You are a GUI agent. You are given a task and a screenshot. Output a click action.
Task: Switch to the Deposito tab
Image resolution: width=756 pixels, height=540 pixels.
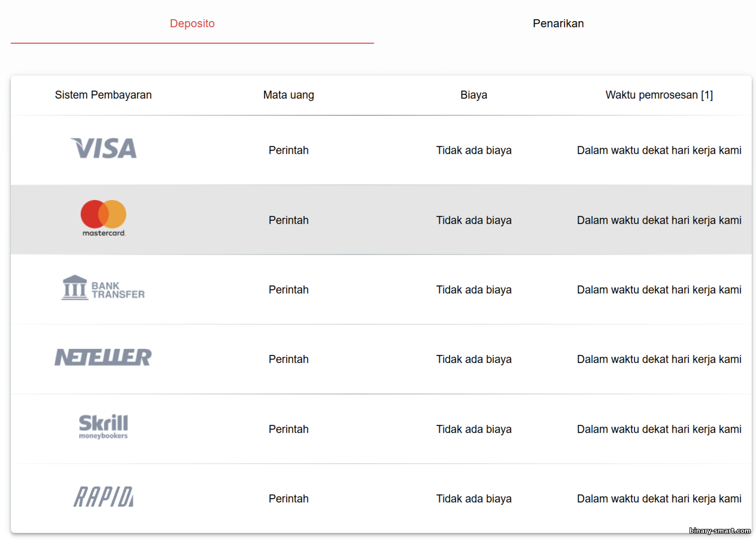tap(192, 24)
